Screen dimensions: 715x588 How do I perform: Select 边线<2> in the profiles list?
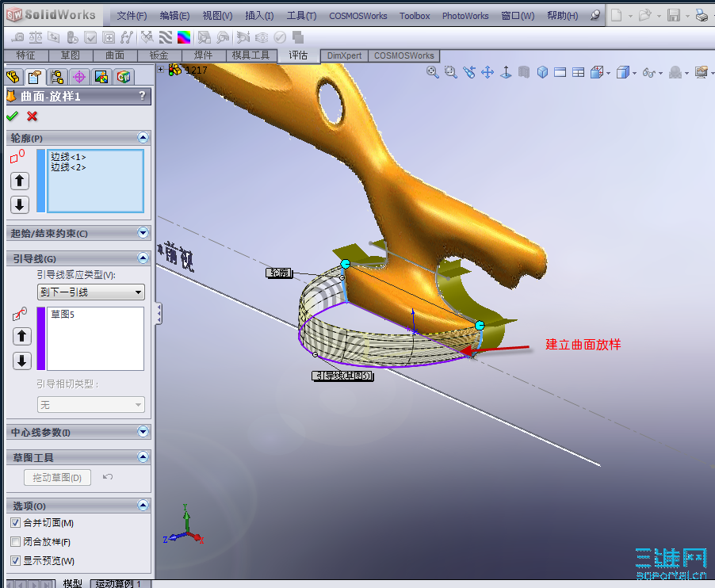pyautogui.click(x=68, y=167)
